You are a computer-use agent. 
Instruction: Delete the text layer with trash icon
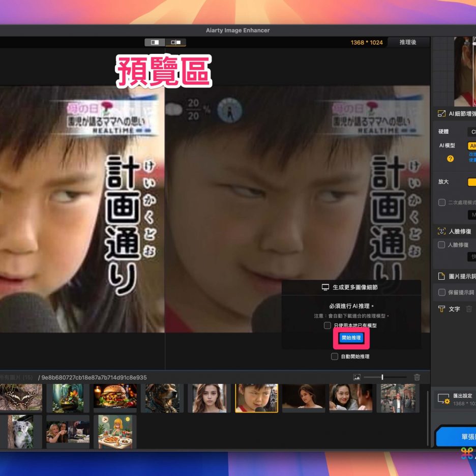click(469, 309)
